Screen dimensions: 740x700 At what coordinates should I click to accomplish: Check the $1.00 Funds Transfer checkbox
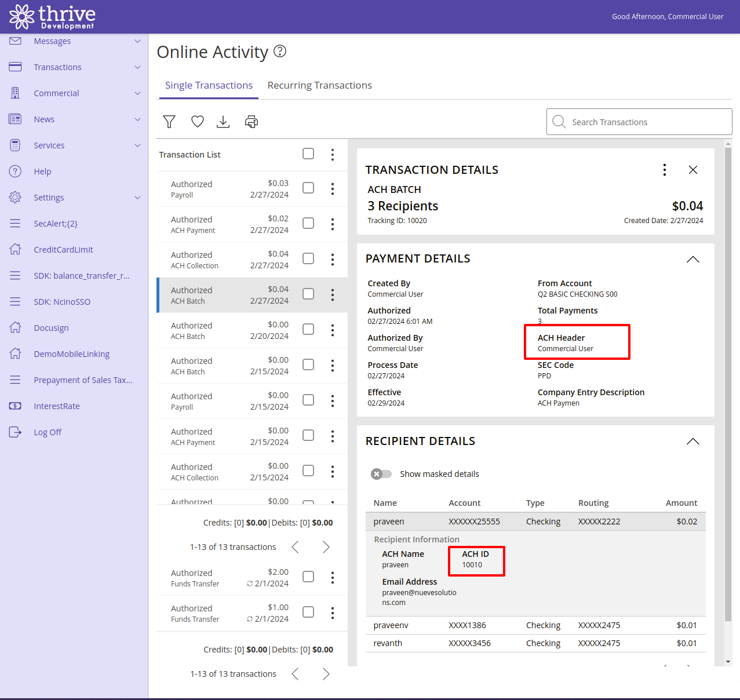[308, 612]
